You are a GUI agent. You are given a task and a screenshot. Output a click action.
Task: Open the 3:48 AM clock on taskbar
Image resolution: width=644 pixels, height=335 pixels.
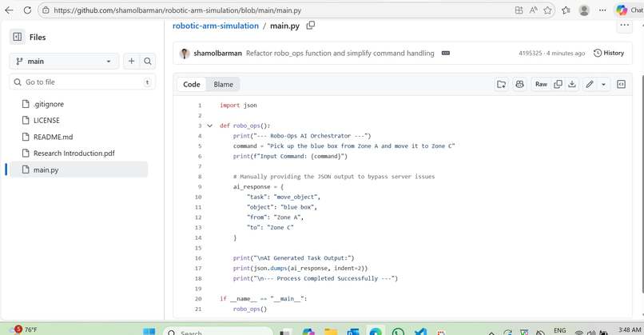[630, 329]
